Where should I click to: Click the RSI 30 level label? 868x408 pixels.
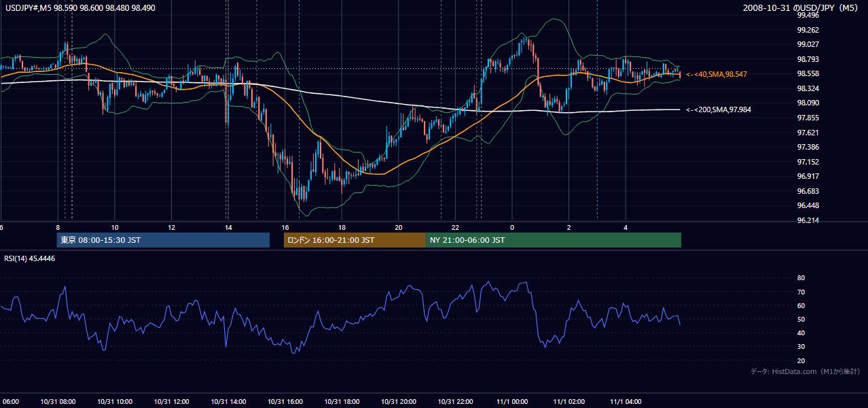[x=801, y=347]
